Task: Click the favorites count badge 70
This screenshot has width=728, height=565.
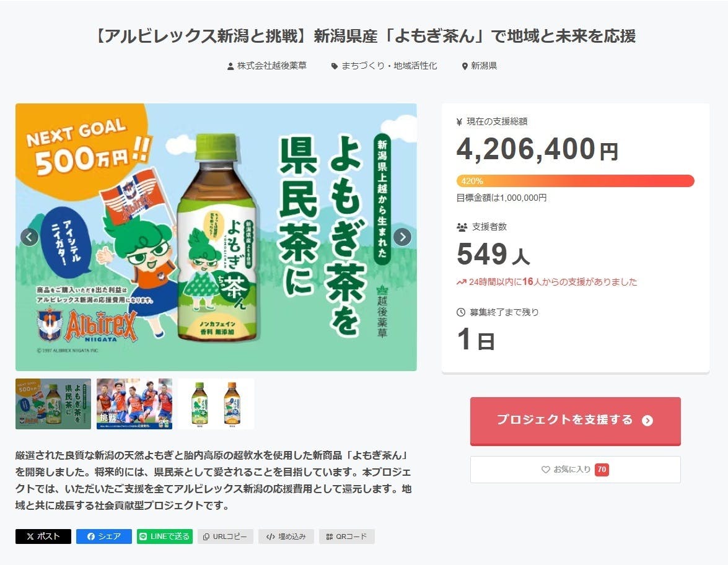Action: pos(602,470)
